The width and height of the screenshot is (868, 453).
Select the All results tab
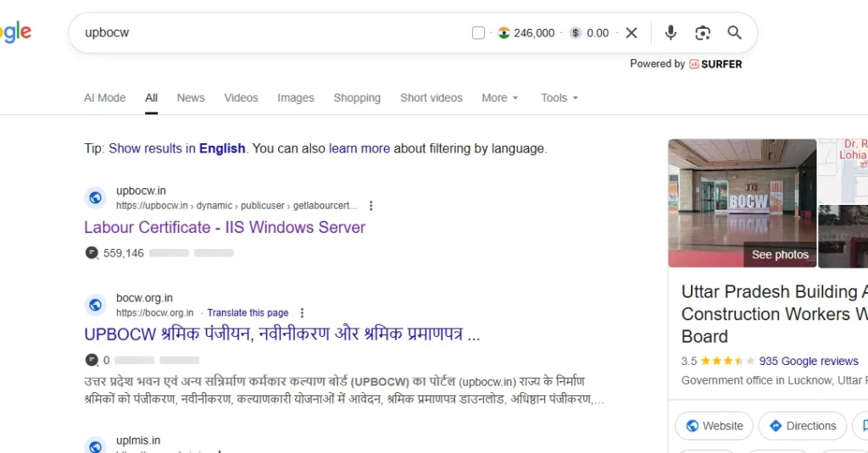click(151, 98)
